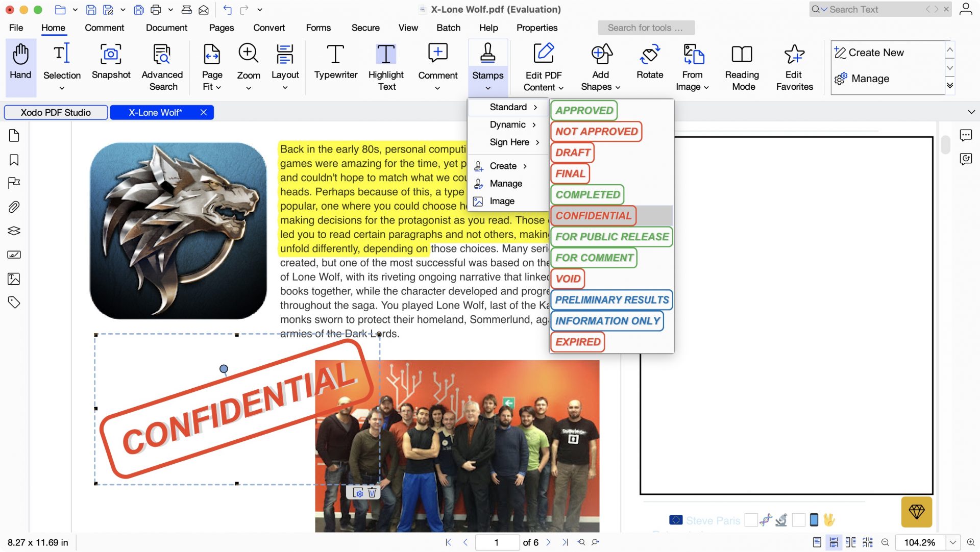Open Advanced Search

(162, 65)
